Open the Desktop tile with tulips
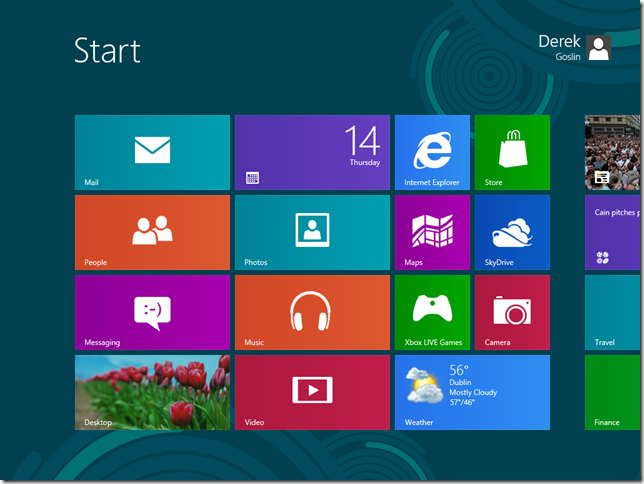Screen dimensions: 644x484 (152, 392)
